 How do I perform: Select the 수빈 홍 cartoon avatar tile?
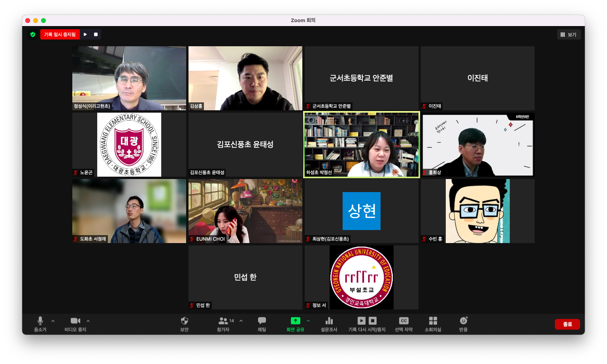478,211
